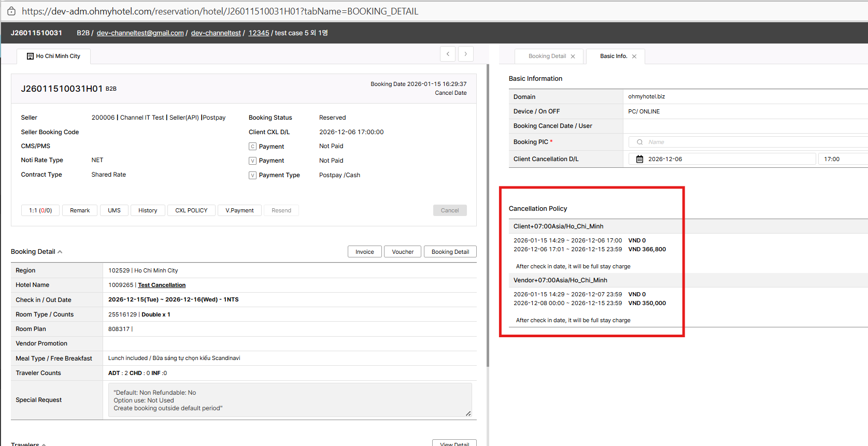The width and height of the screenshot is (868, 446).
Task: Close the Basic Info. tab
Action: pyautogui.click(x=634, y=56)
